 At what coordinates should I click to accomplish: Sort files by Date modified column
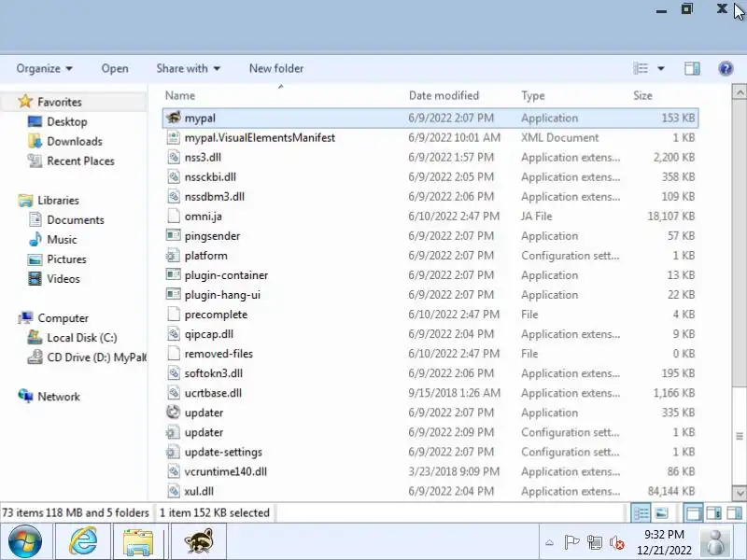pos(444,96)
